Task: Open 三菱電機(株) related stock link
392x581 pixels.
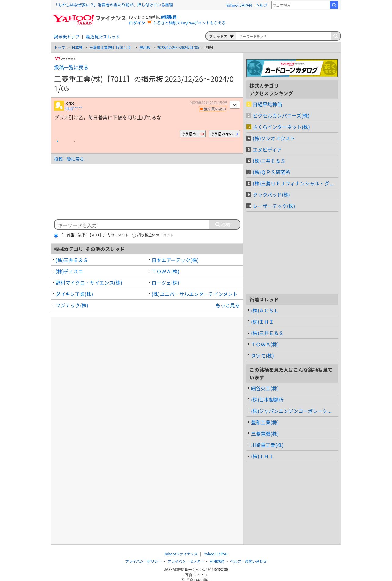Action: pyautogui.click(x=265, y=434)
